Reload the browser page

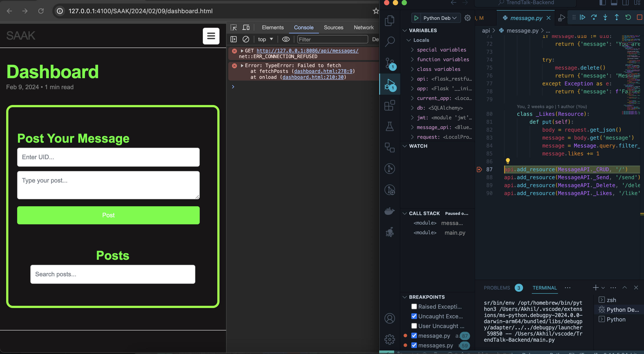pyautogui.click(x=41, y=11)
